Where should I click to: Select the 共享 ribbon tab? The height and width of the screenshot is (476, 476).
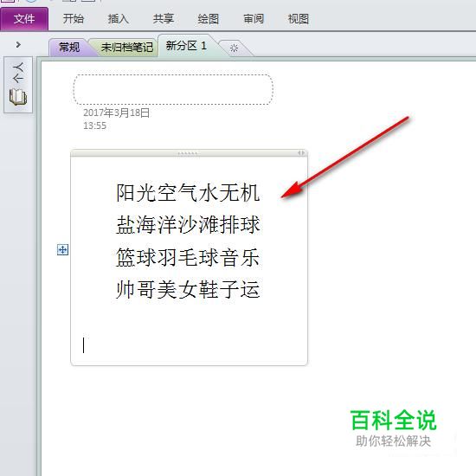[164, 19]
